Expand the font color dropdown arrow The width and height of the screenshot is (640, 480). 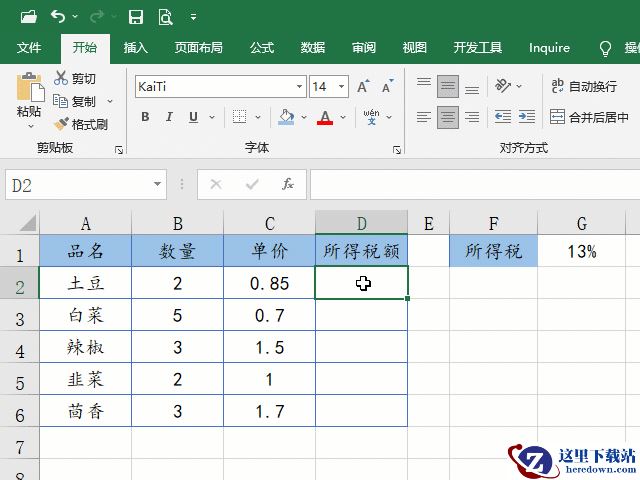343,117
